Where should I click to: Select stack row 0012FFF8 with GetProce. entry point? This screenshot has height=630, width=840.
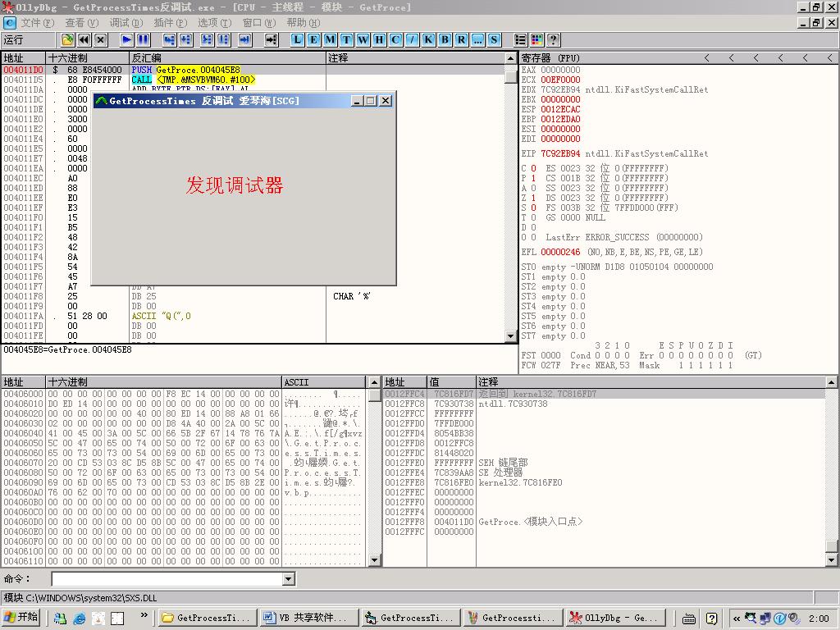point(604,522)
